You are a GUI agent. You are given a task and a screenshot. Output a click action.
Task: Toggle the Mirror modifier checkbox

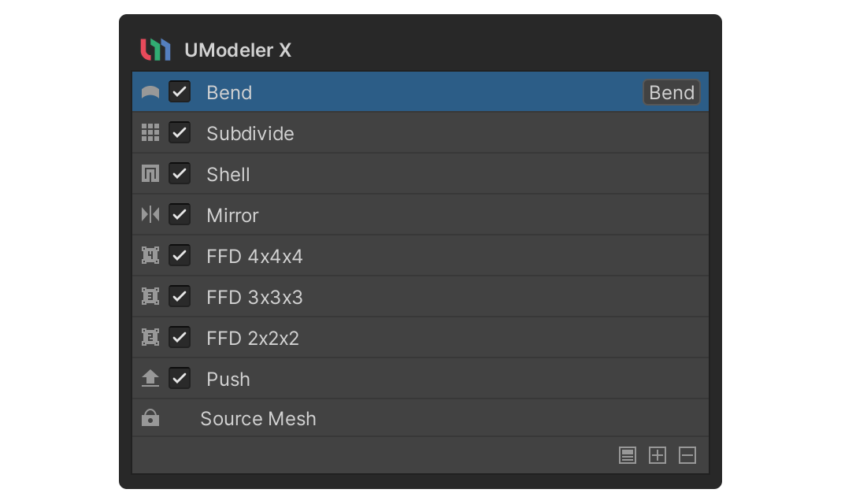point(180,215)
